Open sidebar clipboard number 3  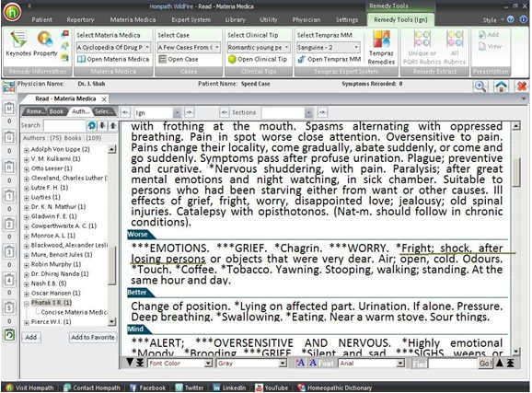[x=9, y=252]
